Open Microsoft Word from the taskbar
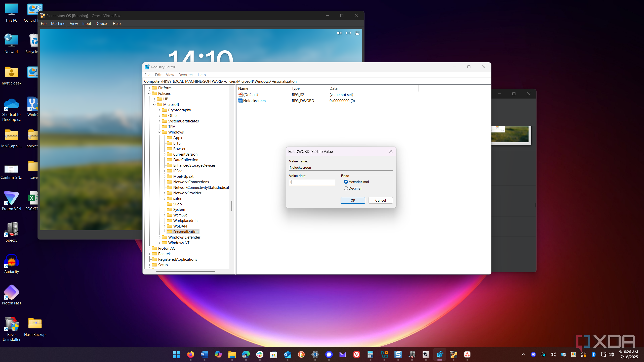Image resolution: width=644 pixels, height=362 pixels. [x=204, y=354]
